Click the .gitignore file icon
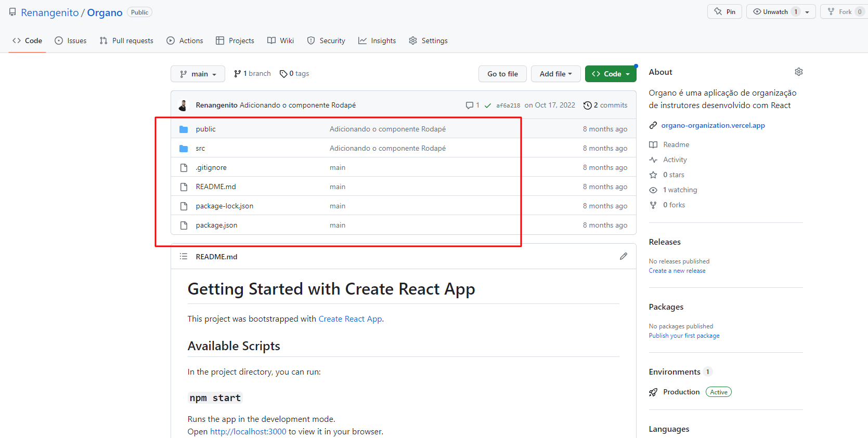Screen dimensions: 868x438 (184, 167)
